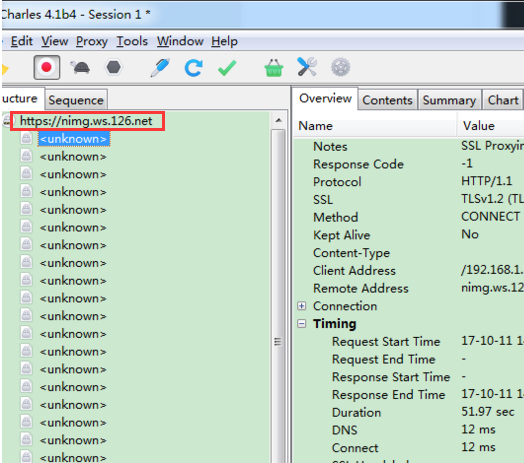524x463 pixels.
Task: Select the Chart tab
Action: point(503,100)
